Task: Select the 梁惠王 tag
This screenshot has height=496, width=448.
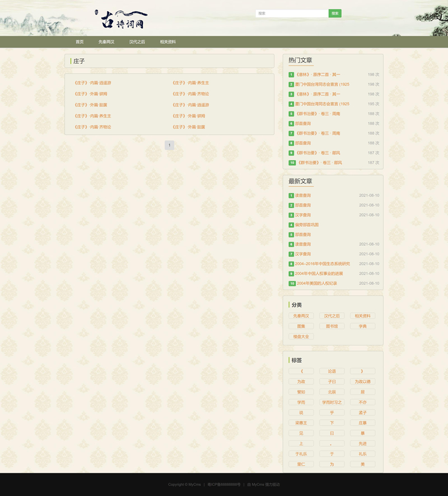Action: tap(301, 423)
